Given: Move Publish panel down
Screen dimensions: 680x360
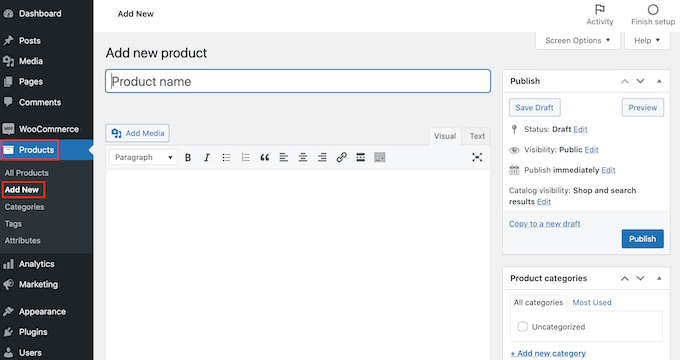Looking at the screenshot, I should [x=641, y=81].
